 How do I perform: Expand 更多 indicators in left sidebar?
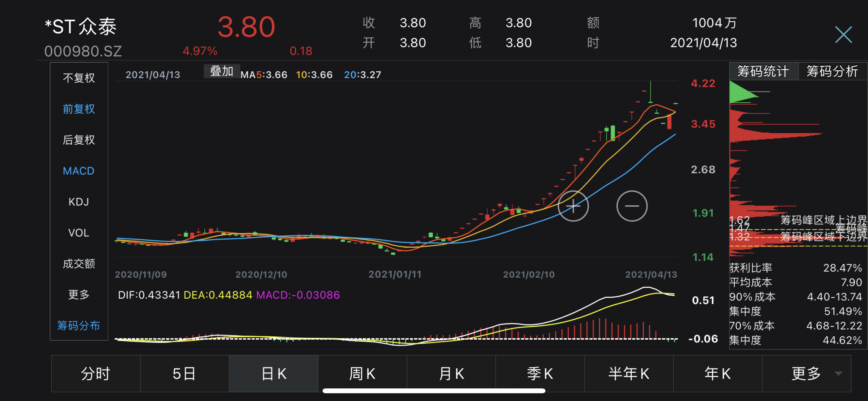tap(79, 295)
